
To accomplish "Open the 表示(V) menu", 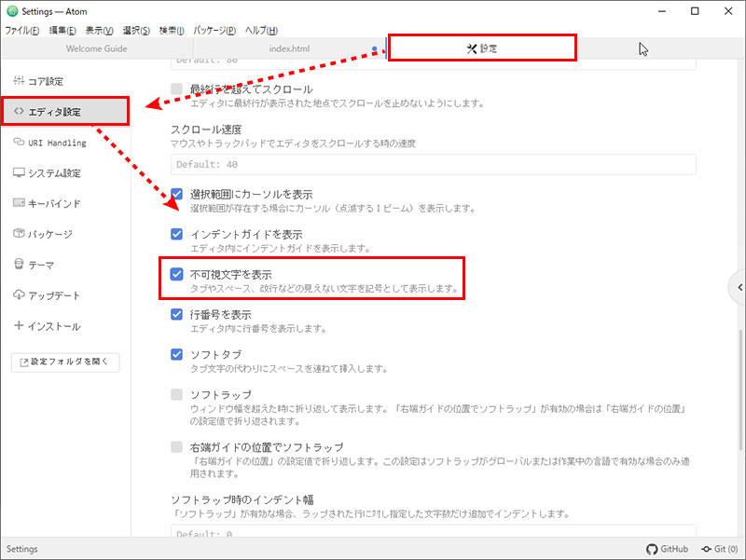I will coord(99,31).
